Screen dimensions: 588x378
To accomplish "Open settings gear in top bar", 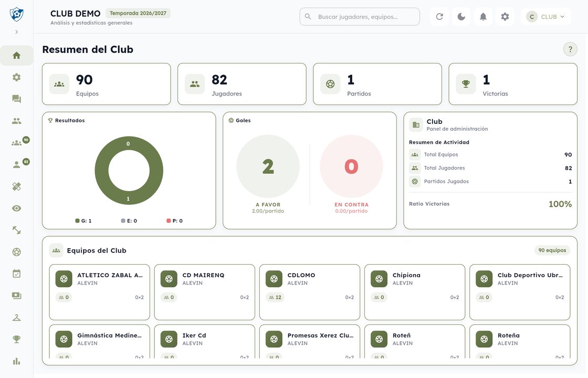I will (x=505, y=16).
